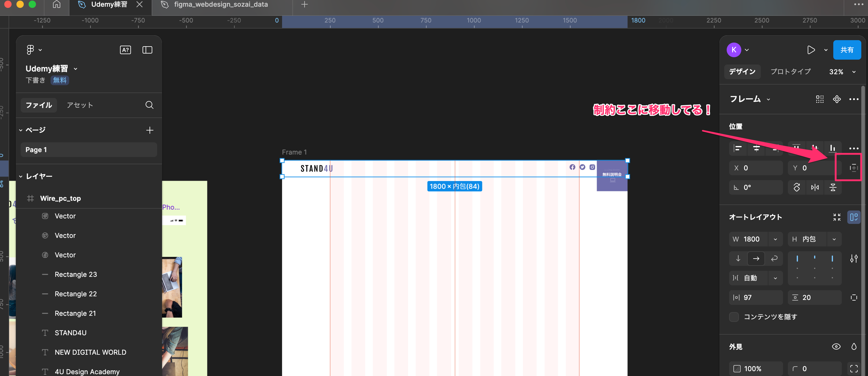
Task: Toggle horizontal auto layout direction arrow
Action: pos(756,259)
